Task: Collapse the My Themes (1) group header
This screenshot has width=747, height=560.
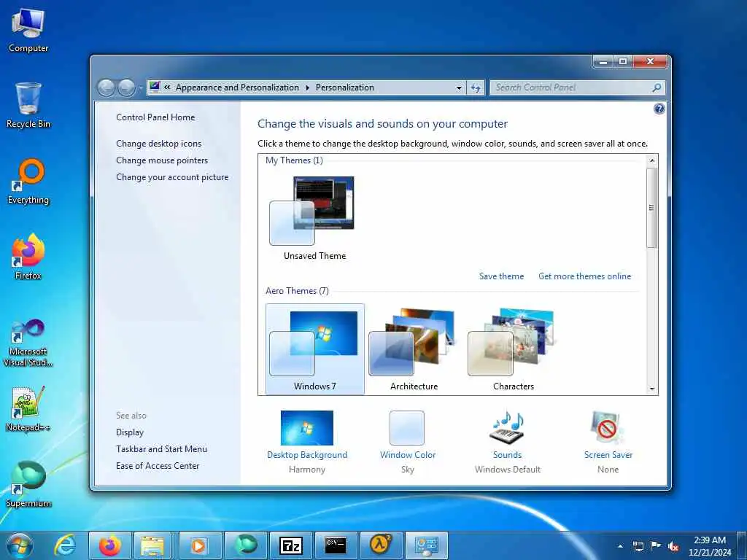Action: [x=294, y=160]
